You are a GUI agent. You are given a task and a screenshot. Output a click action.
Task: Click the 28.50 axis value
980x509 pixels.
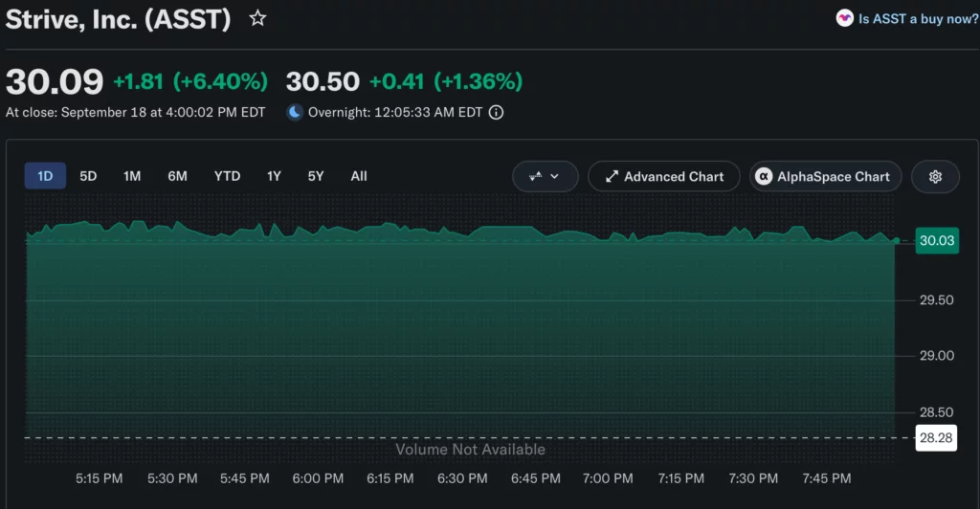[936, 412]
